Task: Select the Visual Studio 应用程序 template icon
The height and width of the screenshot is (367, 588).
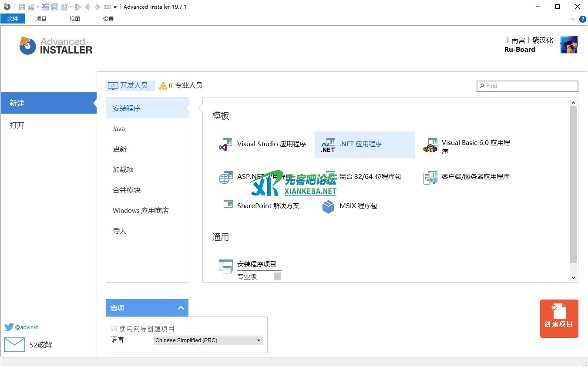Action: (x=225, y=144)
